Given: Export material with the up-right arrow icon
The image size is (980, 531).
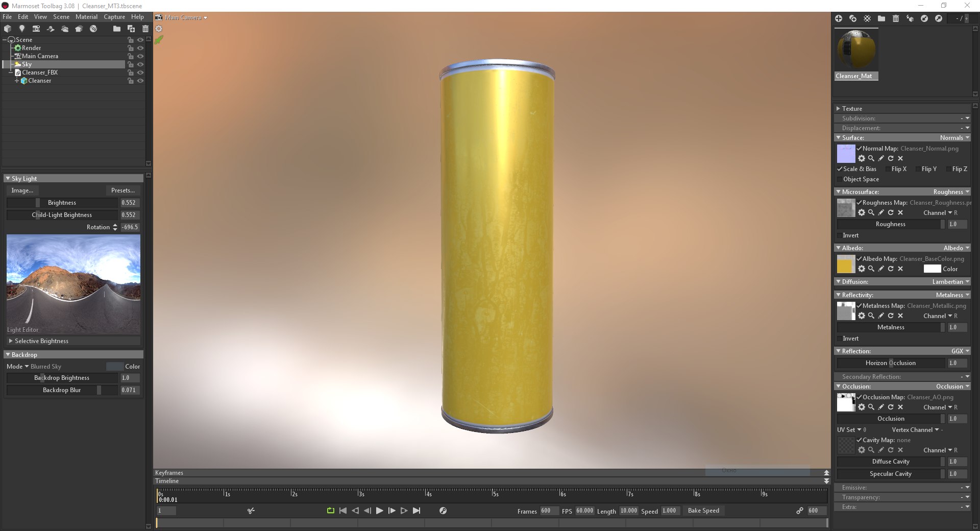Looking at the screenshot, I should click(939, 18).
